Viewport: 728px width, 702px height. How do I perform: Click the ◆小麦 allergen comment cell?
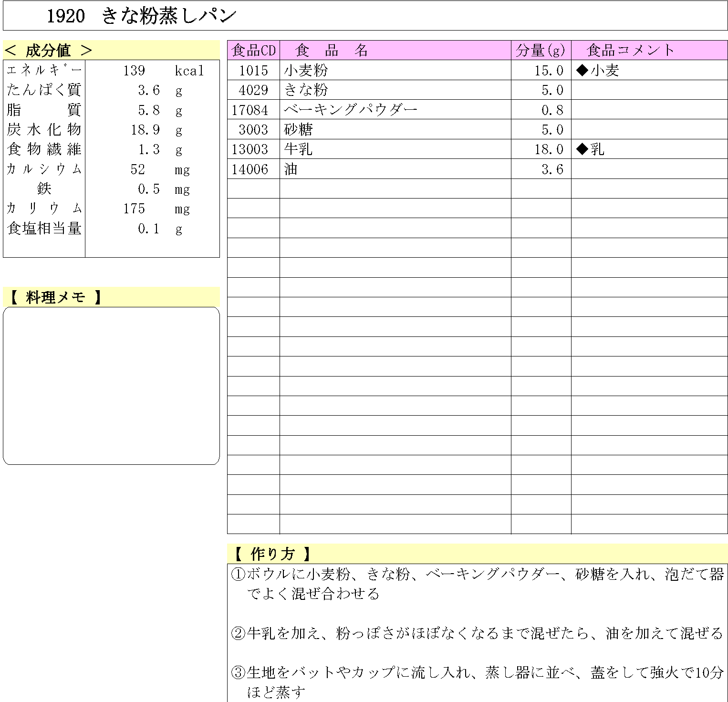click(x=598, y=71)
